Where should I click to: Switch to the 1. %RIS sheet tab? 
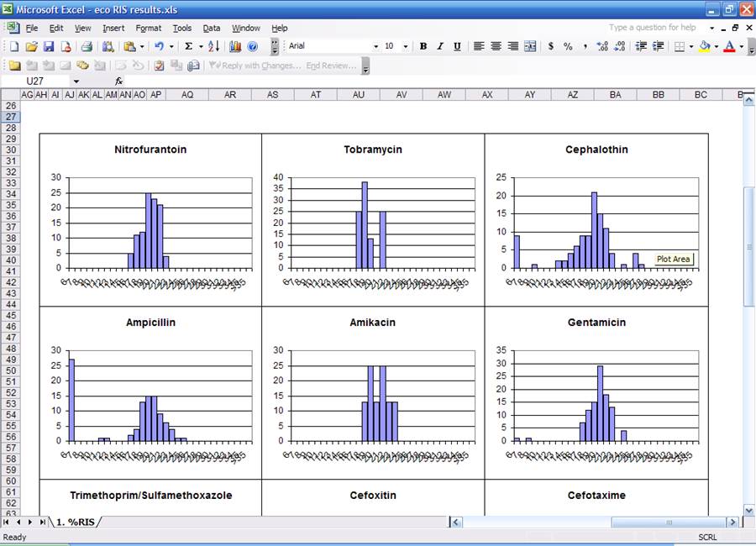[x=76, y=522]
